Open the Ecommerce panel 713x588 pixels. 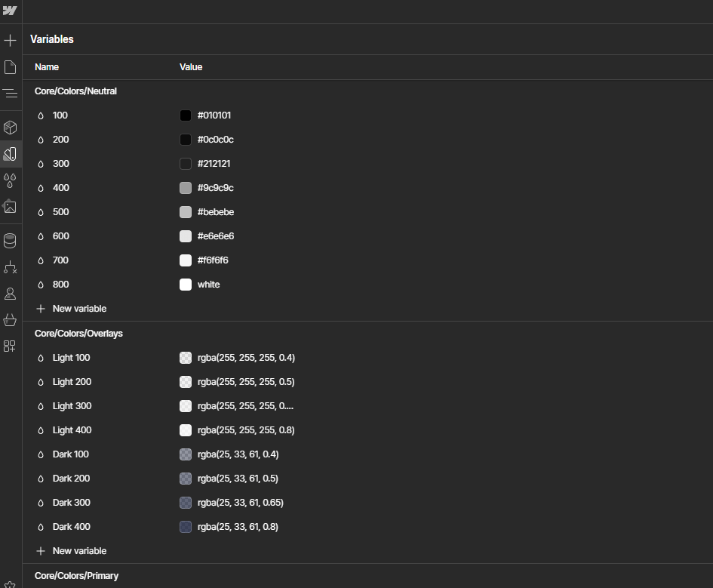(11, 319)
